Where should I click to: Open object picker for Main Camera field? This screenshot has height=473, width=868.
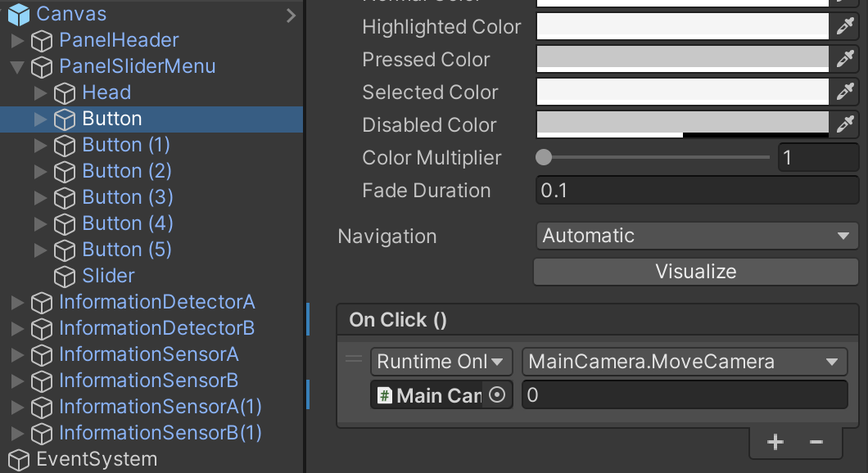point(497,396)
